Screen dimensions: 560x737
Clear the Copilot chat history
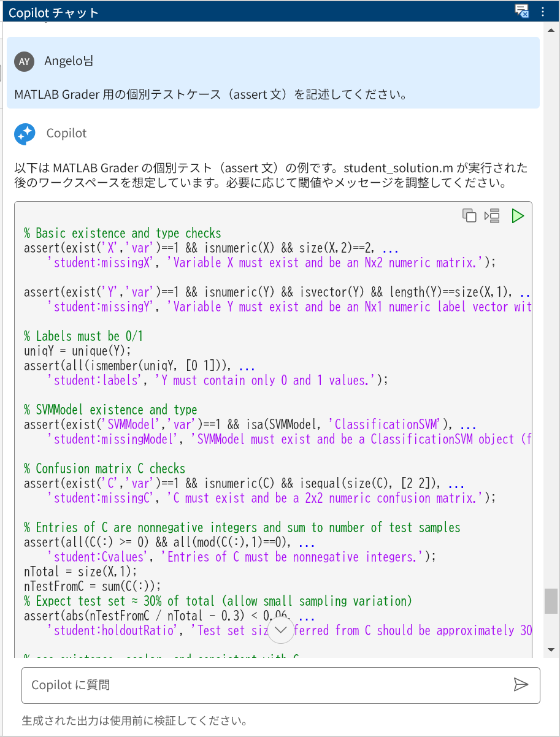(x=521, y=11)
